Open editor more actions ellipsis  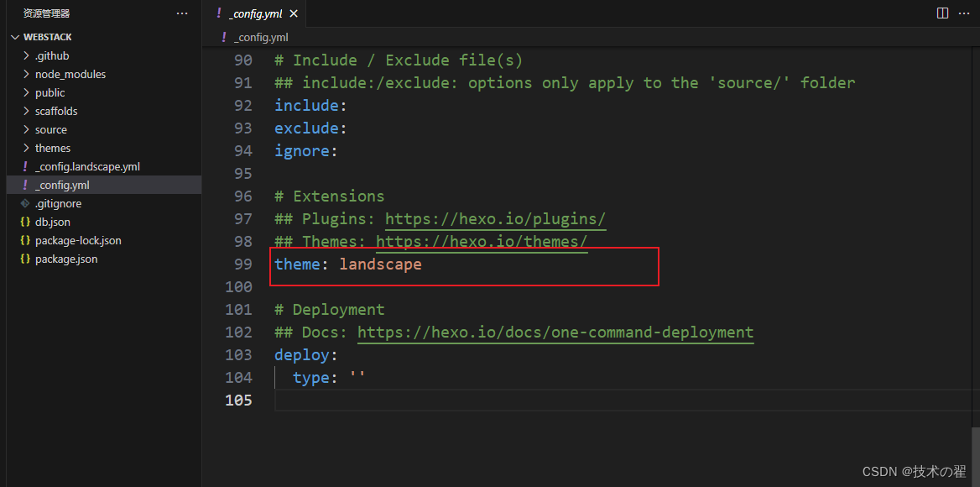coord(964,13)
